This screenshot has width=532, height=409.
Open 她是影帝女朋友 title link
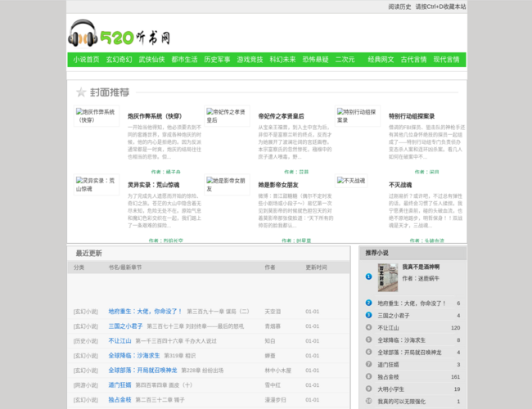coord(278,185)
